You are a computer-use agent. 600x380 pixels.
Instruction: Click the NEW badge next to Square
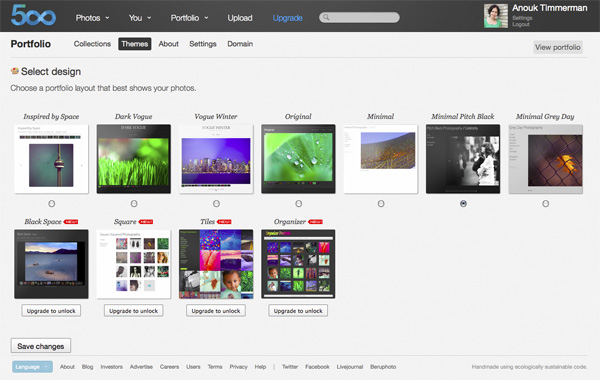(x=146, y=222)
